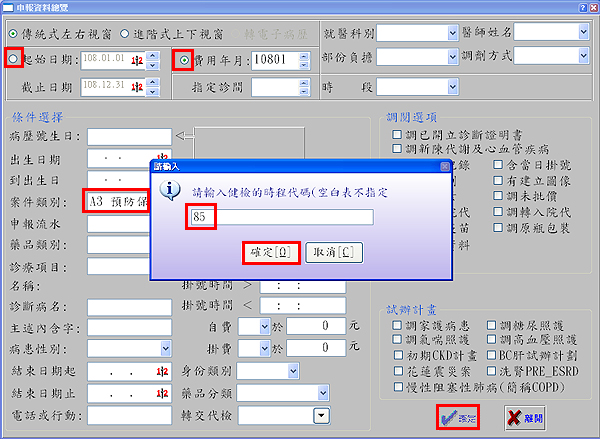Tick 慢性阻塞性肺病(簡稱COPD) checkbox
Viewport: 600px width, 439px height.
coord(396,383)
